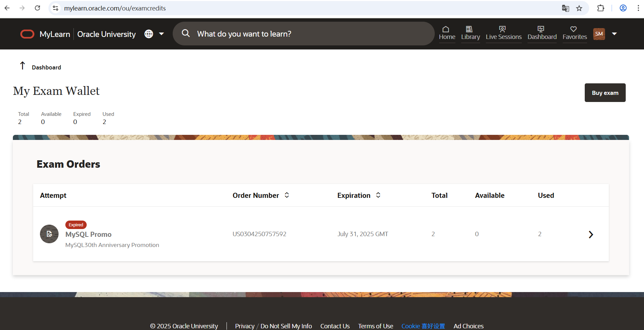Open the Cookie preferences footer link
644x330 pixels.
coord(423,326)
